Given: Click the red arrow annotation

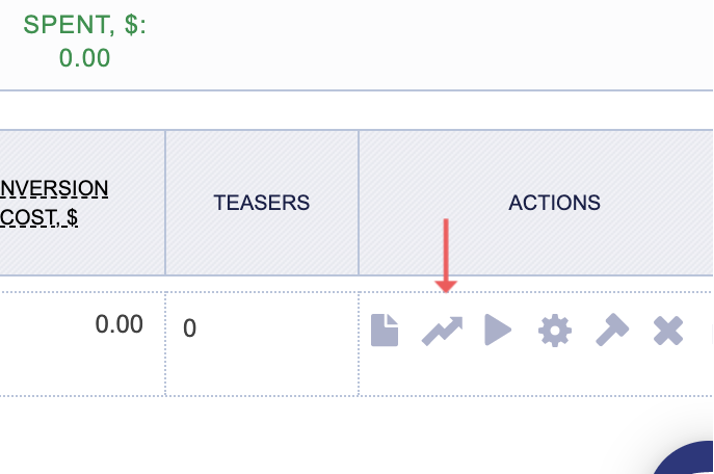Looking at the screenshot, I should pos(446,255).
